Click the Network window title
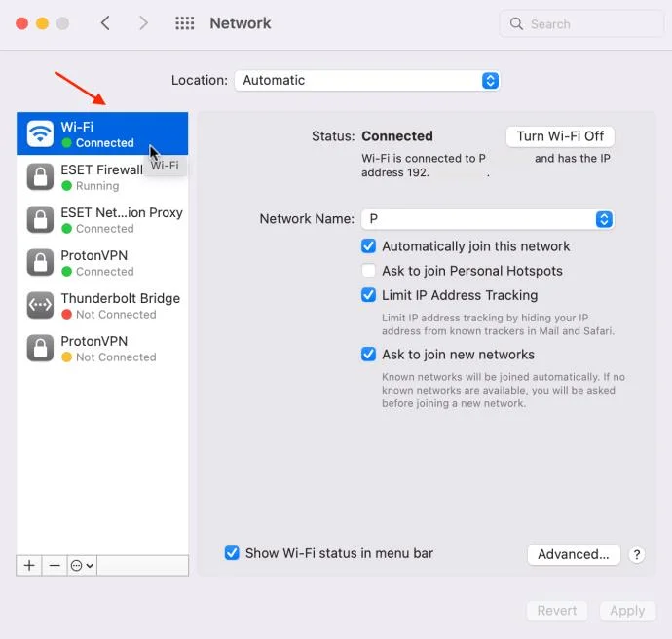This screenshot has height=639, width=672. pyautogui.click(x=241, y=23)
